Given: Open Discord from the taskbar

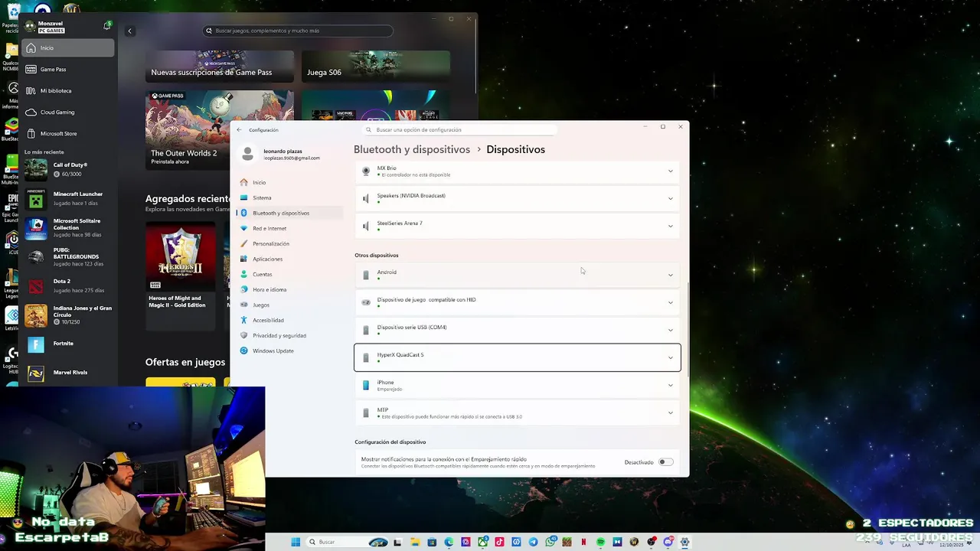Looking at the screenshot, I should pyautogui.click(x=668, y=542).
